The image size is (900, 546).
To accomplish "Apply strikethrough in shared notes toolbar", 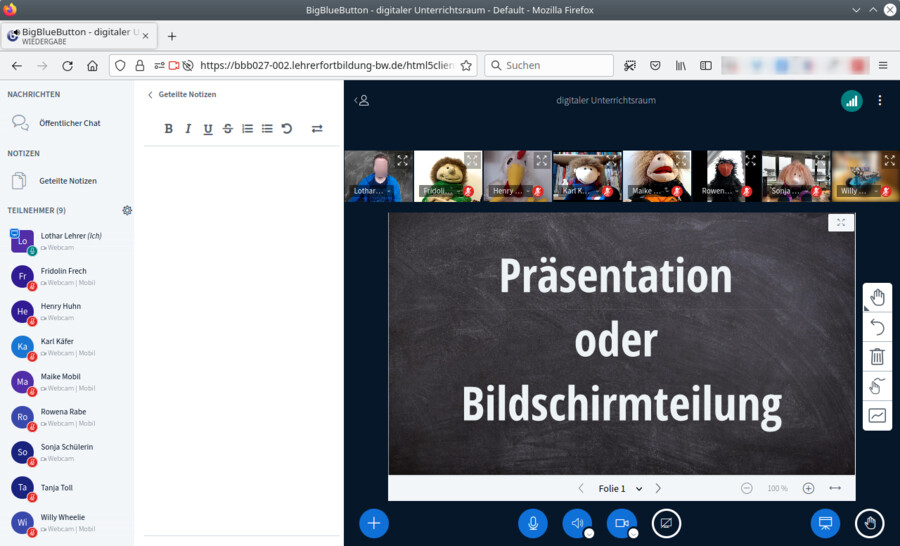I will coord(227,129).
